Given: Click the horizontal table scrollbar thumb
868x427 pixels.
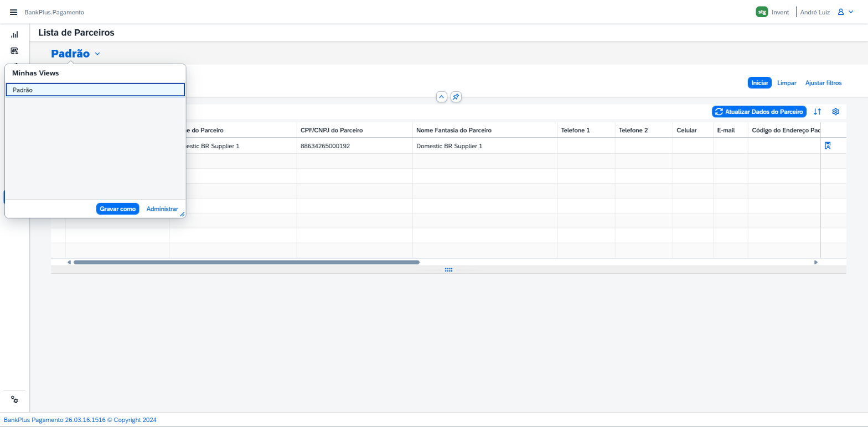Looking at the screenshot, I should (x=246, y=262).
